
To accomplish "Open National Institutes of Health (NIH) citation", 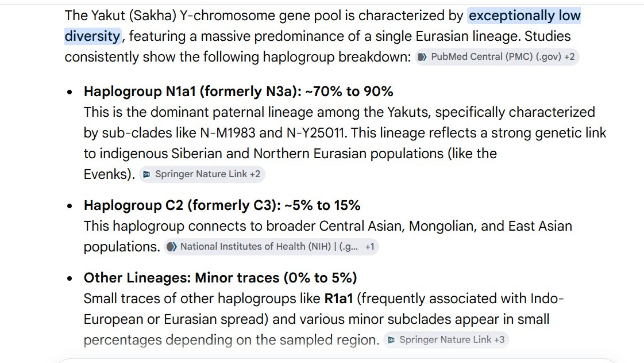I will [x=271, y=247].
